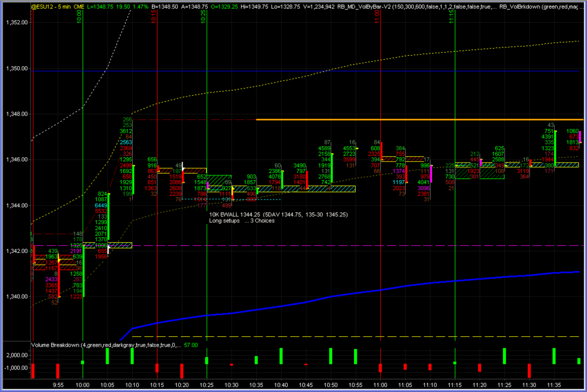Click the magenta 2191 volume figure

(76, 251)
